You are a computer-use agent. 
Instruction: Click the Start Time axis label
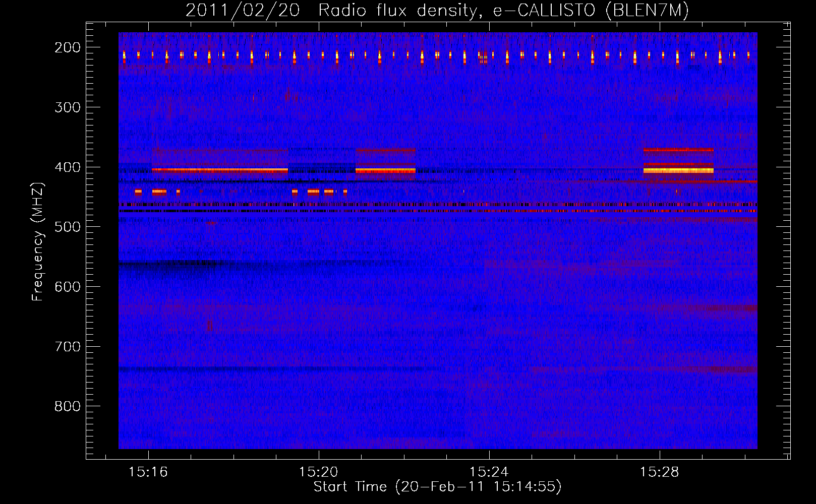437,487
